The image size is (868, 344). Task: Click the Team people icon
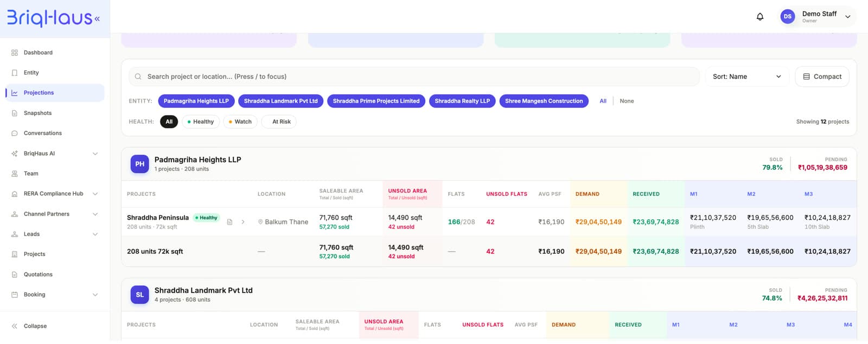pos(15,174)
